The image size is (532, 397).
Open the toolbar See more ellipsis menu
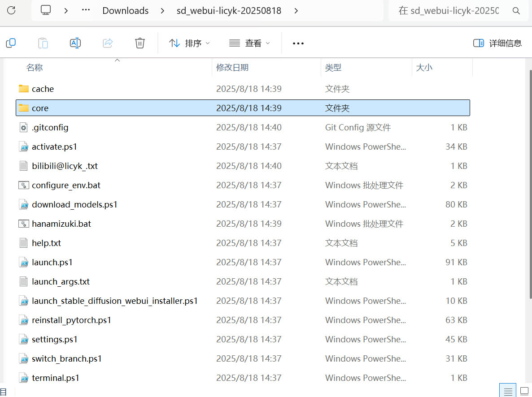pos(298,43)
